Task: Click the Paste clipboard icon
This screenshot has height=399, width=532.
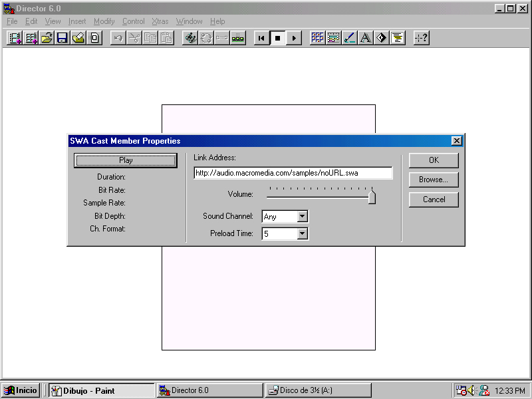Action: click(166, 38)
